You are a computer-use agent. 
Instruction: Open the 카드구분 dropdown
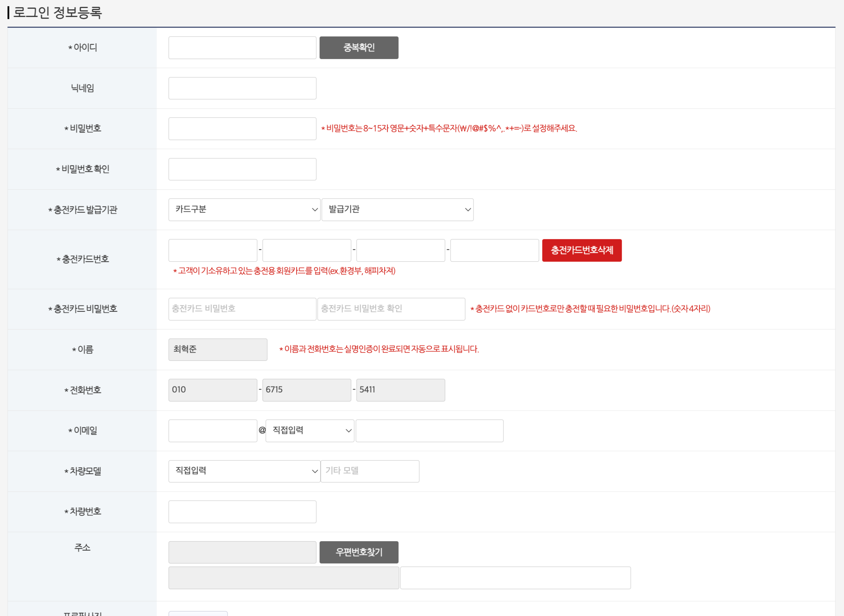tap(244, 210)
